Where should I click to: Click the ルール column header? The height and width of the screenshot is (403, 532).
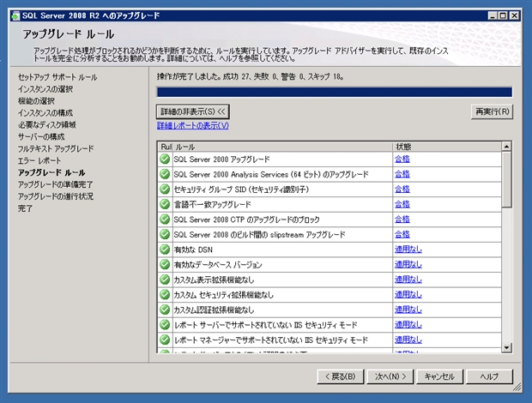pos(283,147)
